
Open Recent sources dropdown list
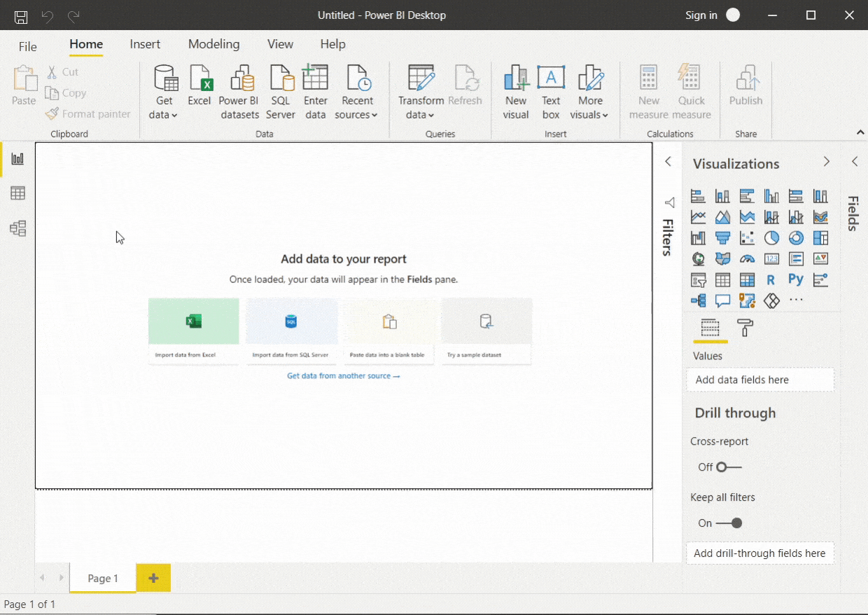pyautogui.click(x=356, y=93)
